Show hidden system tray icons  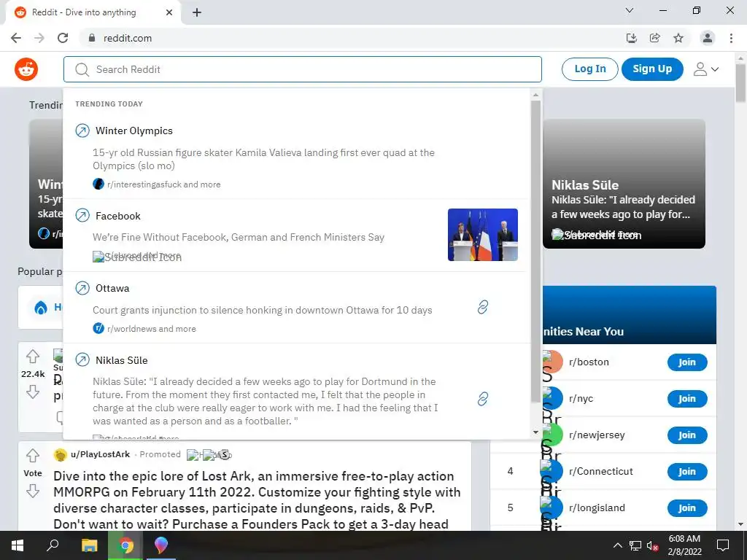617,545
